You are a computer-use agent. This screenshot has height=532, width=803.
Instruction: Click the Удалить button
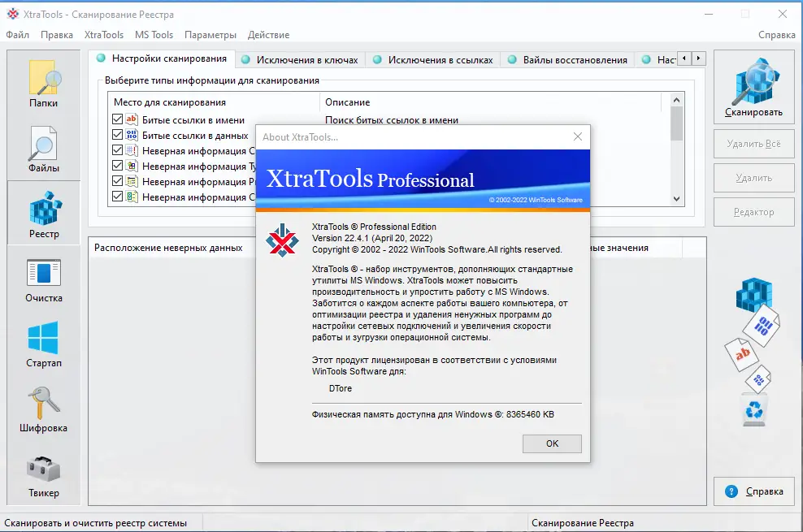753,178
